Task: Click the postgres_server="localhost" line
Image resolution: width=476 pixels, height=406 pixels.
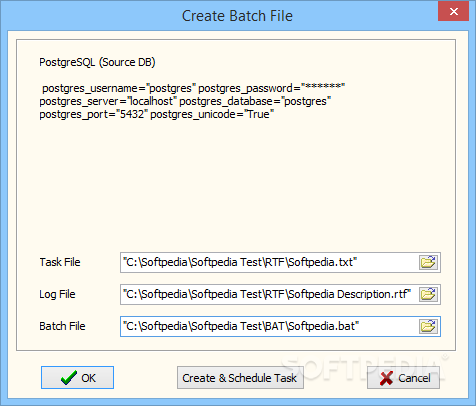Action: point(185,101)
